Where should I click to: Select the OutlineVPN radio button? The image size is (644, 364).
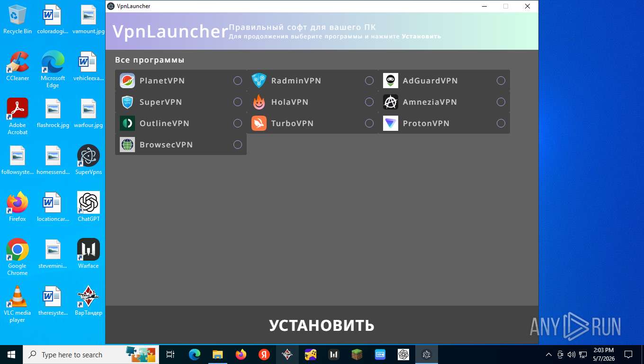[238, 123]
